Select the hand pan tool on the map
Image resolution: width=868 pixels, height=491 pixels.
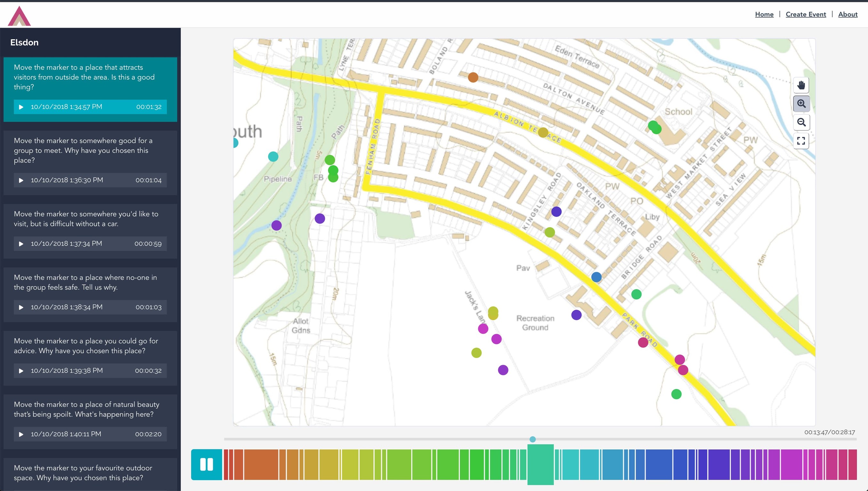click(801, 85)
